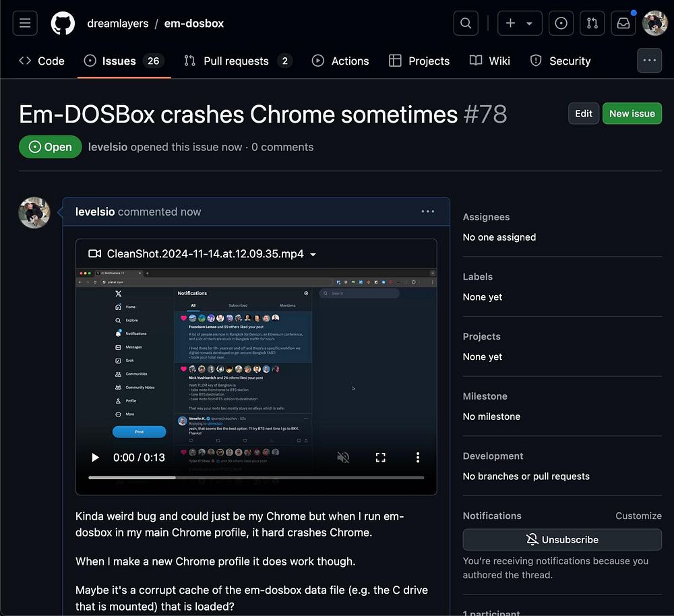Open video more options kebab menu
This screenshot has width=674, height=616.
click(418, 458)
